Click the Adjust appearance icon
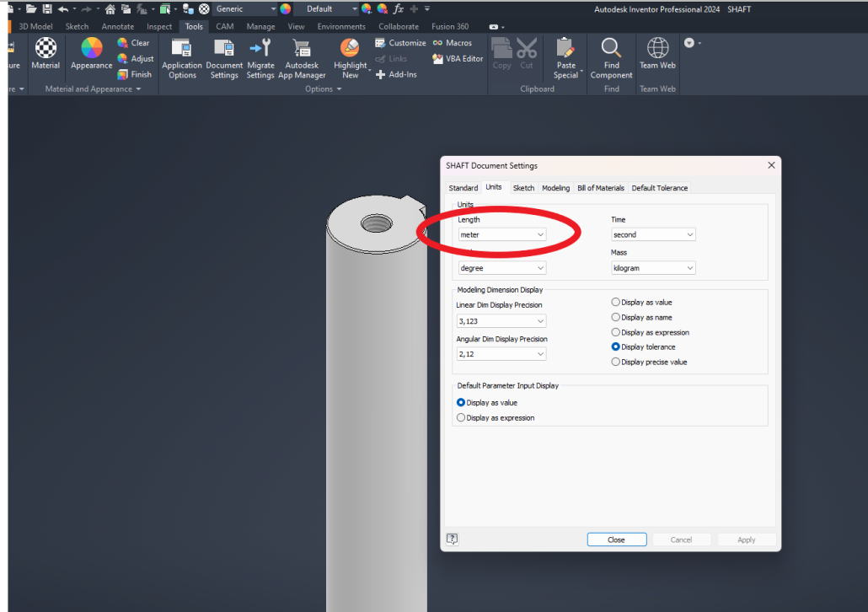This screenshot has height=612, width=868. pyautogui.click(x=122, y=58)
